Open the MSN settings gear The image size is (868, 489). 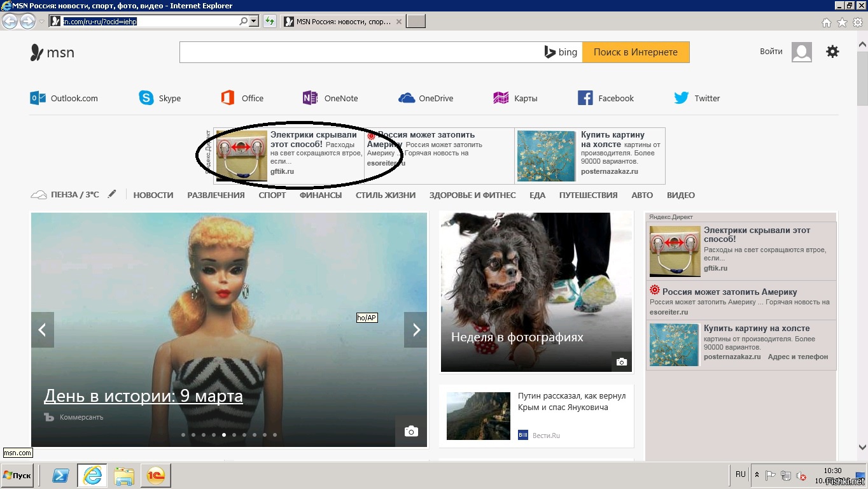pos(832,52)
